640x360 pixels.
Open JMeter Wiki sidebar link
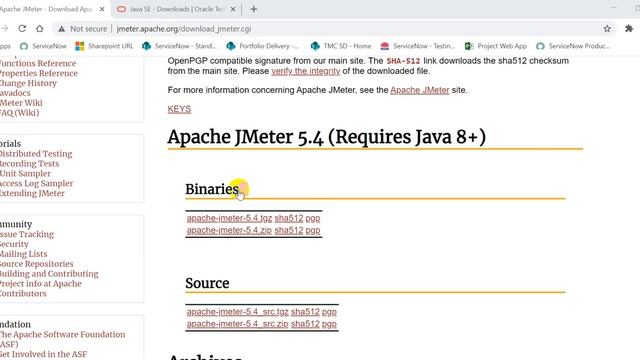(x=21, y=103)
